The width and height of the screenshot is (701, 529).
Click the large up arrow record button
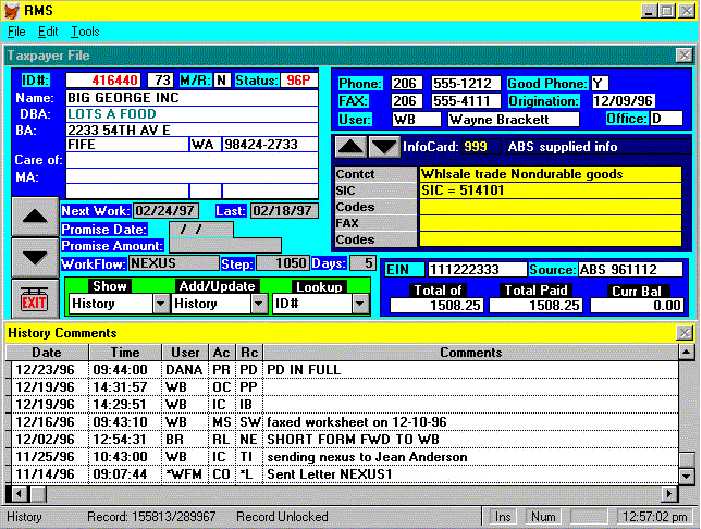coord(34,216)
